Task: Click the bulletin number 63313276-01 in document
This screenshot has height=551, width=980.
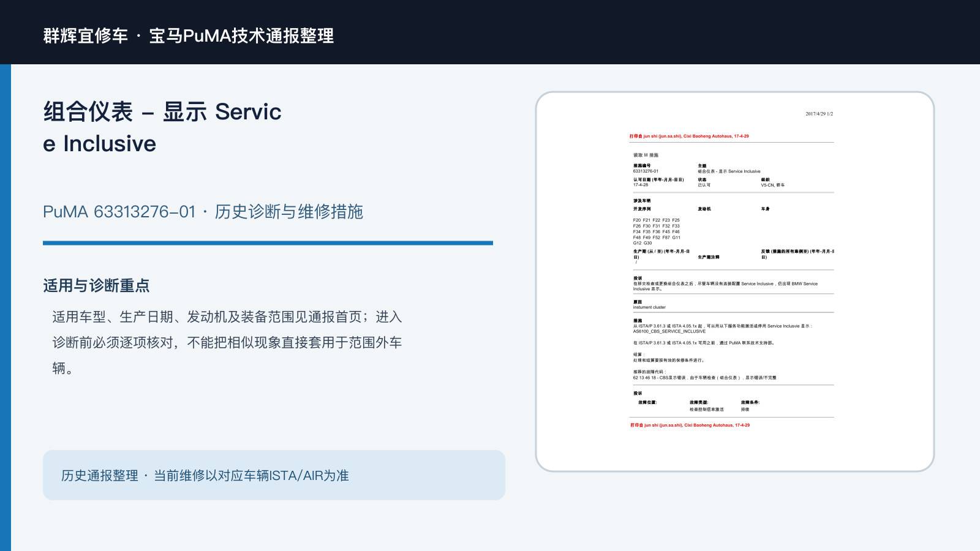Action: tap(646, 171)
